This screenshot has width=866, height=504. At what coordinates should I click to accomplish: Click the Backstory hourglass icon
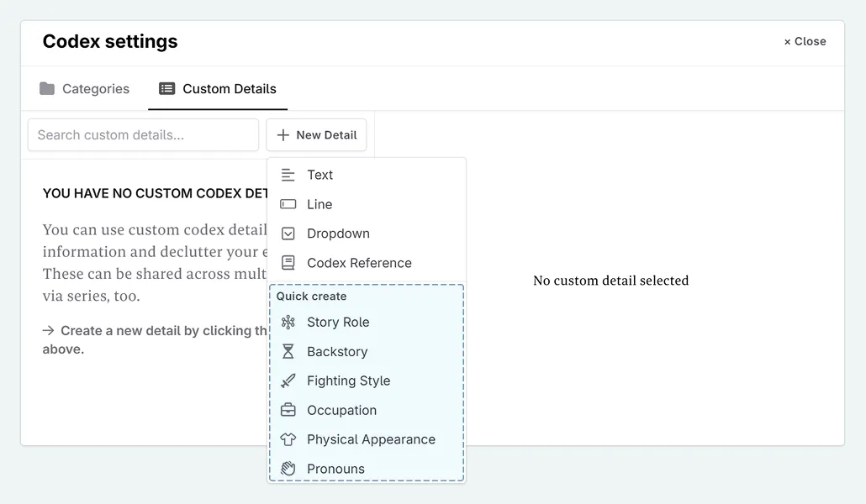(289, 351)
